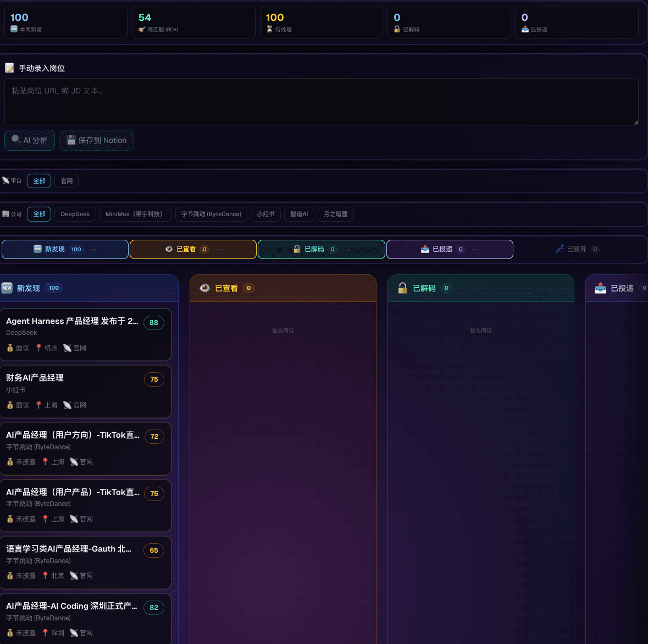The width and height of the screenshot is (648, 644).
Task: Open the 新发现 100 pipeline stage tab
Action: coord(65,250)
